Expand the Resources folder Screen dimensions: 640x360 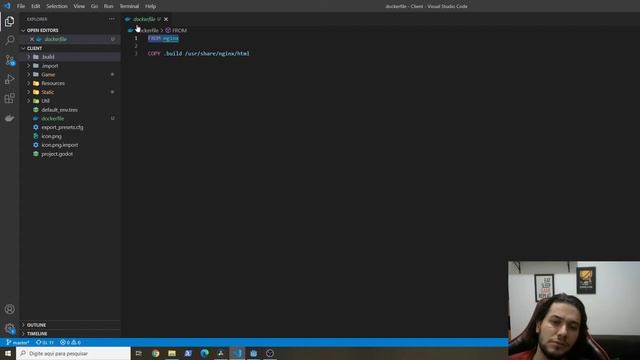pos(53,83)
